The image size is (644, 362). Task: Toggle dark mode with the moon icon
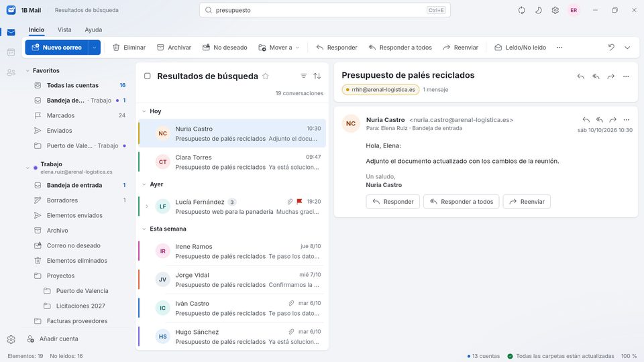pyautogui.click(x=539, y=10)
